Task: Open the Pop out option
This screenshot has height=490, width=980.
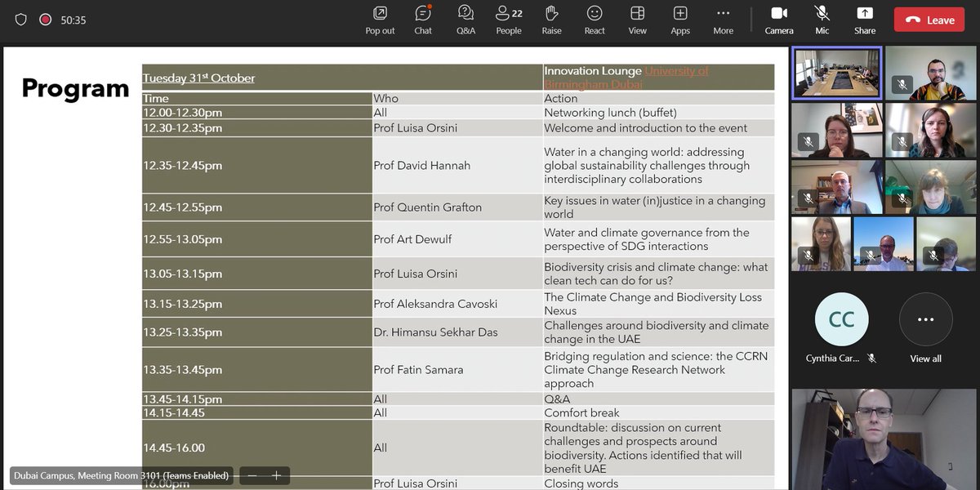Action: 380,20
